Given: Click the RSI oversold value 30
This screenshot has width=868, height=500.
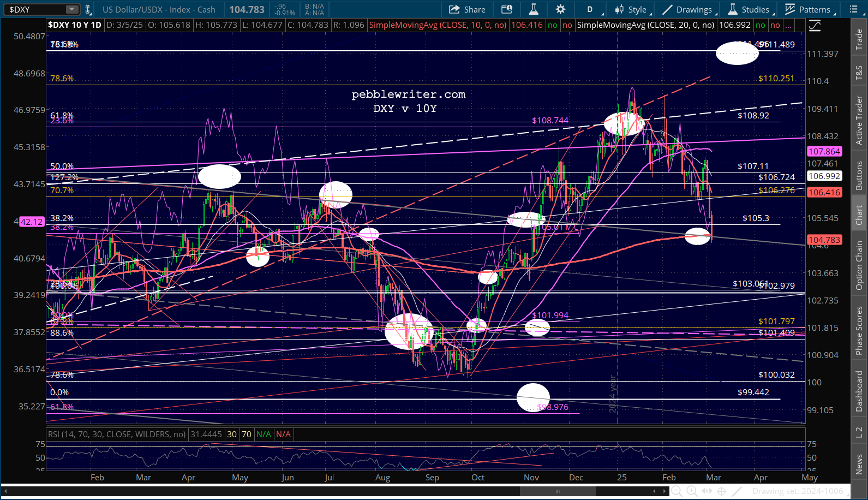Looking at the screenshot, I should 232,434.
